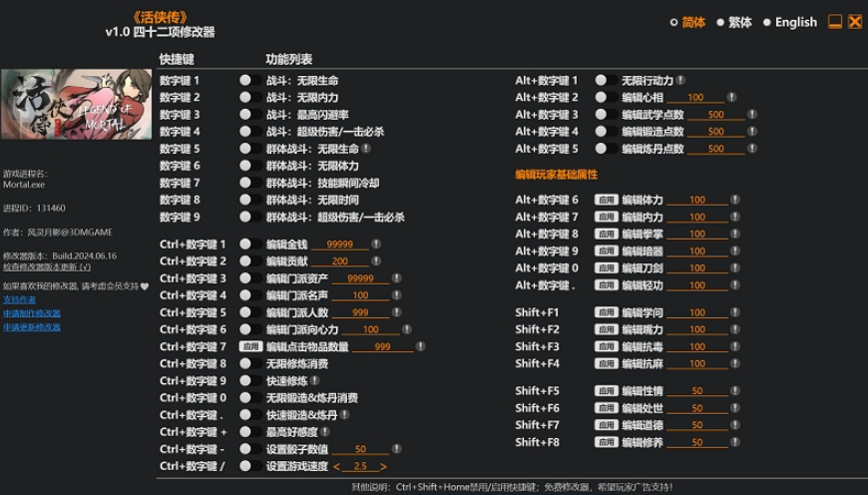
Task: Open 申请更新修改器 link
Action: tap(32, 327)
